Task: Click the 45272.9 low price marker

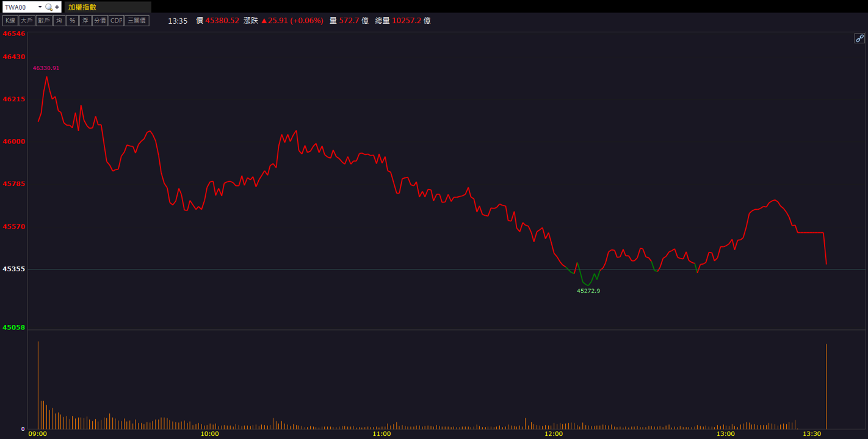Action: pos(588,291)
